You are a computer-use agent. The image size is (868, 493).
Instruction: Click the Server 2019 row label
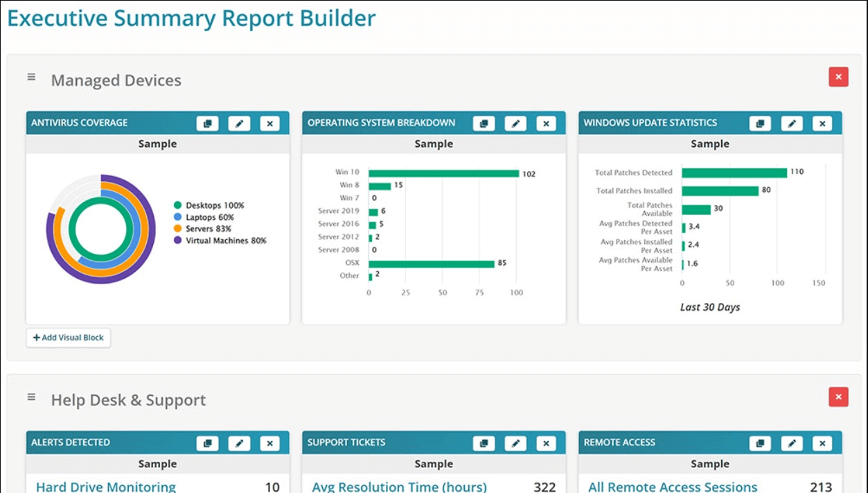pyautogui.click(x=339, y=211)
